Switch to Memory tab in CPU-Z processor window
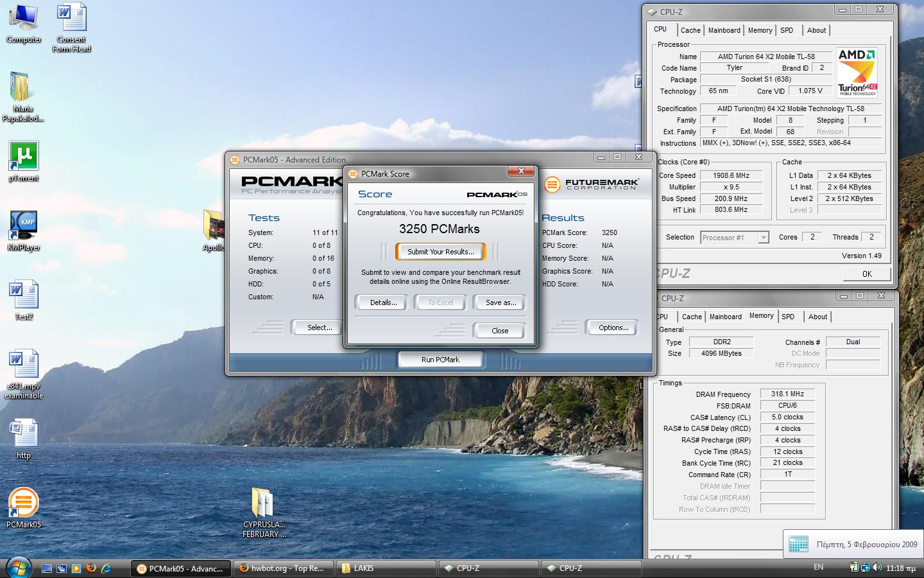 (760, 30)
